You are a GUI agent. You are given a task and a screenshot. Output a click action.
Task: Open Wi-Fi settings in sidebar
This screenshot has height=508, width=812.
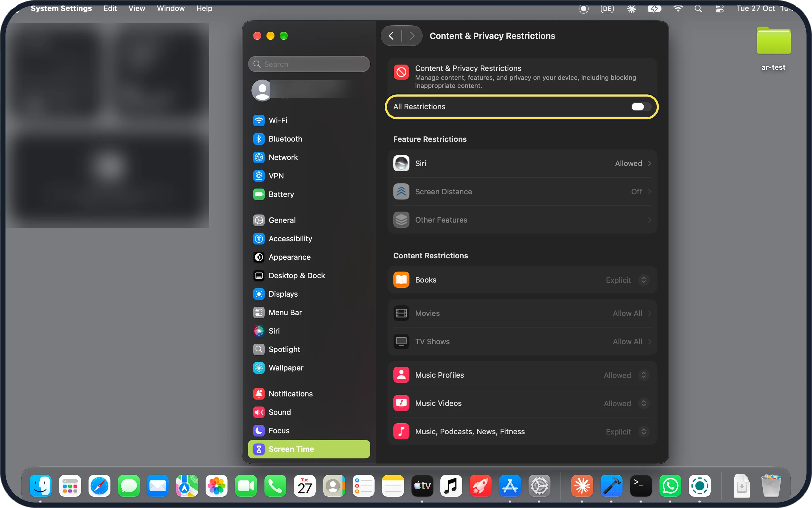309,120
